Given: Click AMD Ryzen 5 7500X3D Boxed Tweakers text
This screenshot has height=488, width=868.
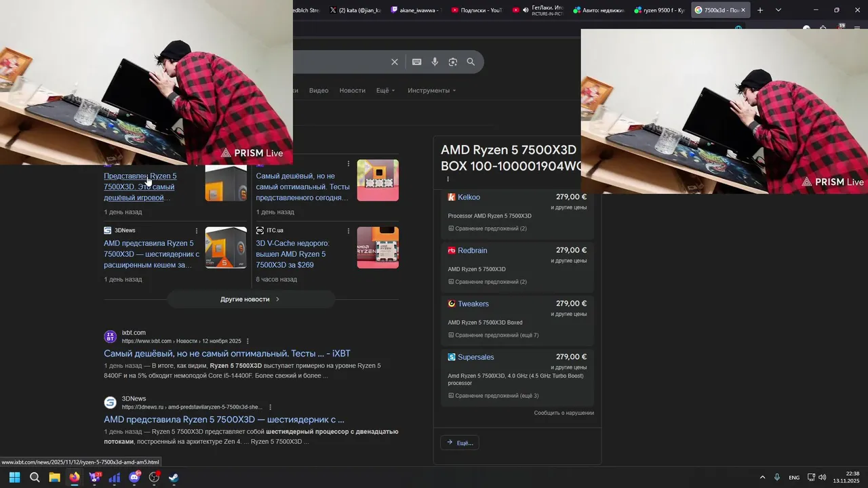Looking at the screenshot, I should (x=485, y=323).
